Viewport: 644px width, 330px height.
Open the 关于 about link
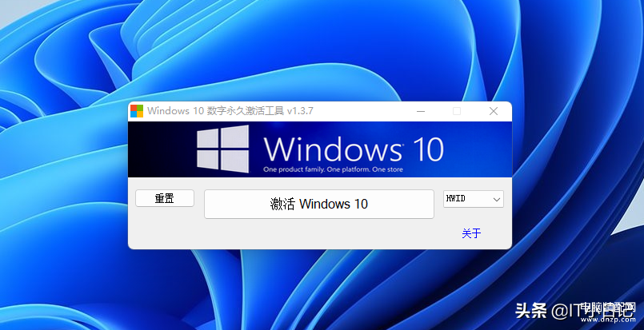(x=471, y=233)
